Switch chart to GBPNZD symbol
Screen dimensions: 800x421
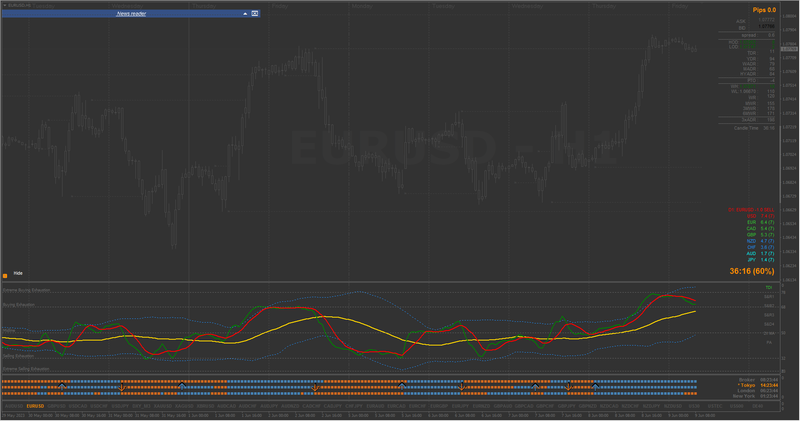tap(588, 406)
